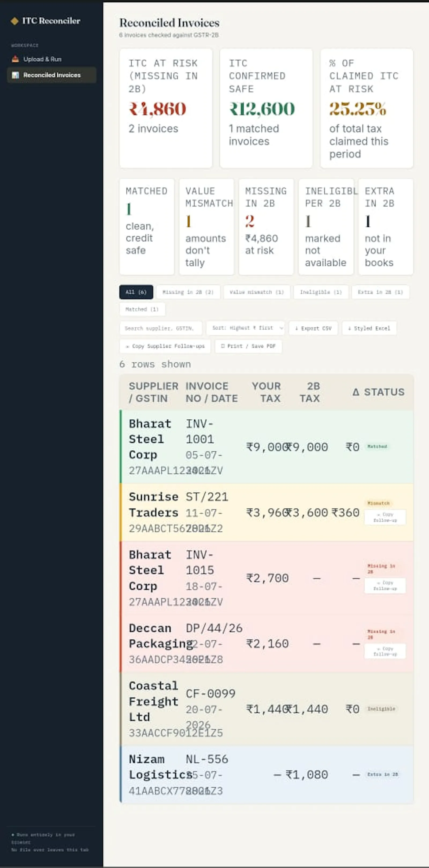429x868 pixels.
Task: Click the ₹1,080 2B tax value
Action: [306, 775]
